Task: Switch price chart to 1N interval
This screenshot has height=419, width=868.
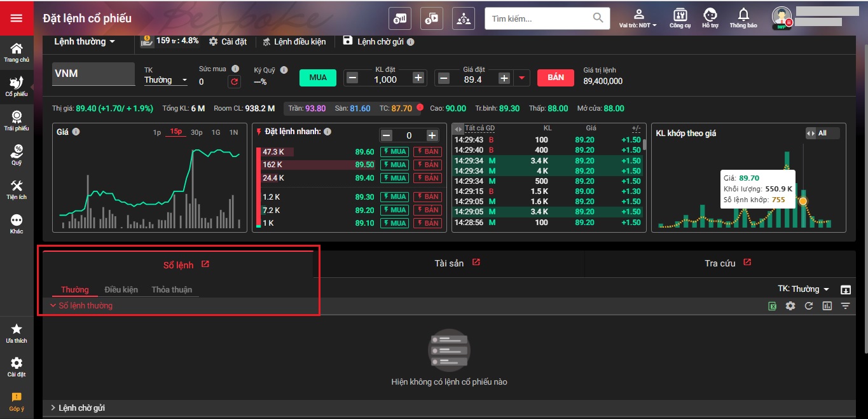Action: pos(234,132)
